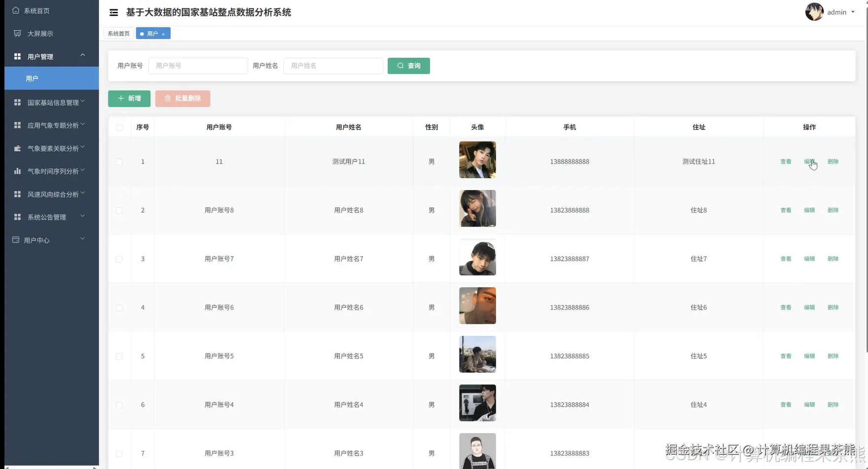
Task: Click the bar chart icon beside 气象时间序列分析
Action: tap(17, 171)
